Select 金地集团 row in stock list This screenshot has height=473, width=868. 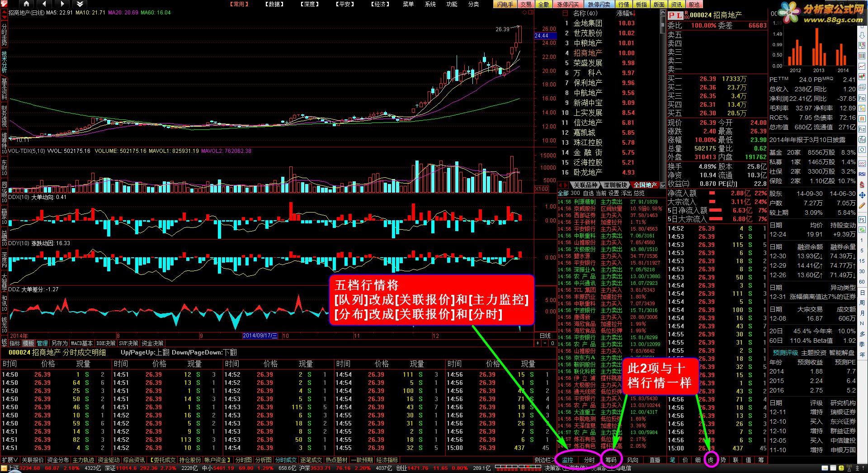point(608,23)
